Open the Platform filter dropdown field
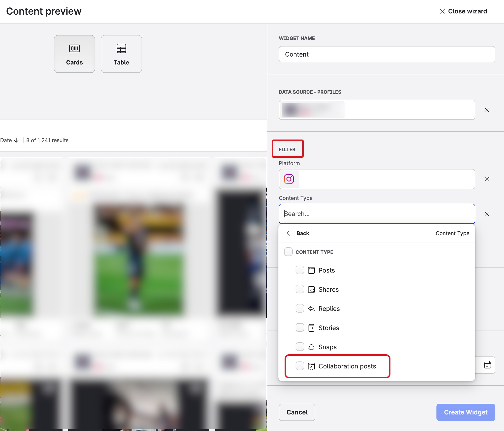Image resolution: width=504 pixels, height=431 pixels. (387, 179)
